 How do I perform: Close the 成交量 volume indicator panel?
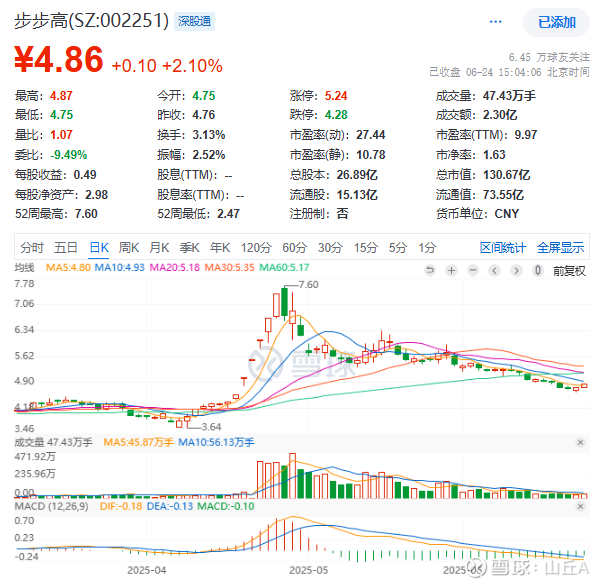580,442
